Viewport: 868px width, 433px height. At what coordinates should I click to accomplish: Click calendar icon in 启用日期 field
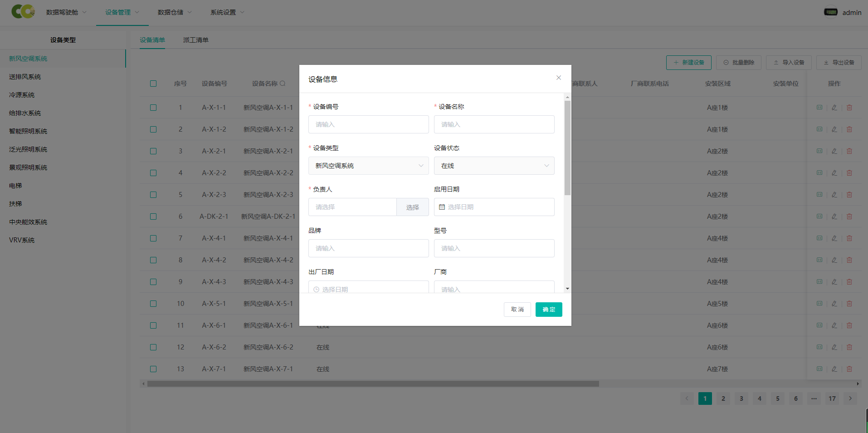pyautogui.click(x=442, y=207)
